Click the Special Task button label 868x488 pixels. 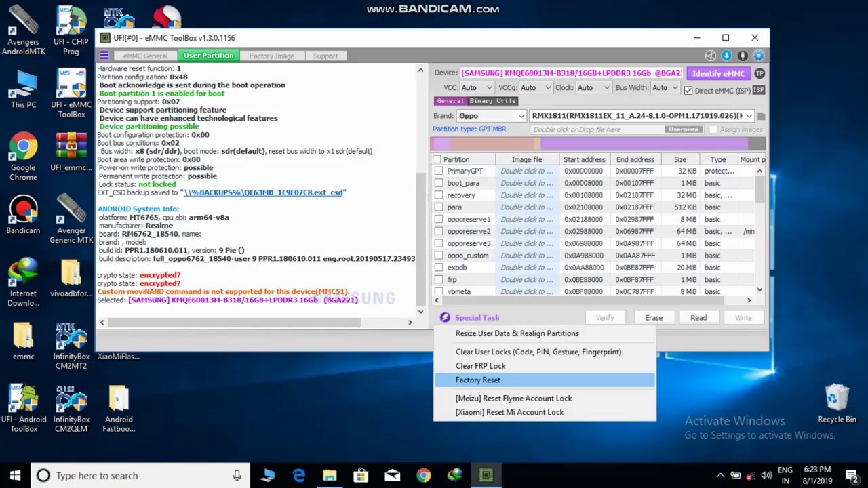click(477, 317)
